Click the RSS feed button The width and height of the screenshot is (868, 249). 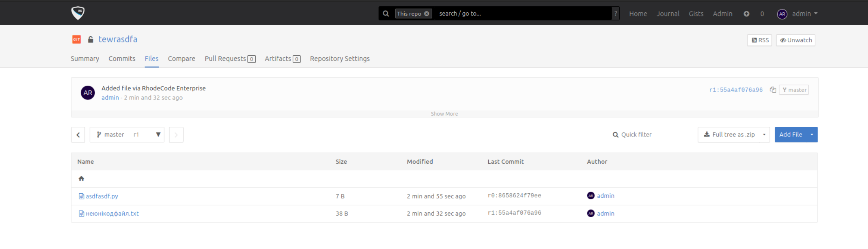[x=759, y=40]
